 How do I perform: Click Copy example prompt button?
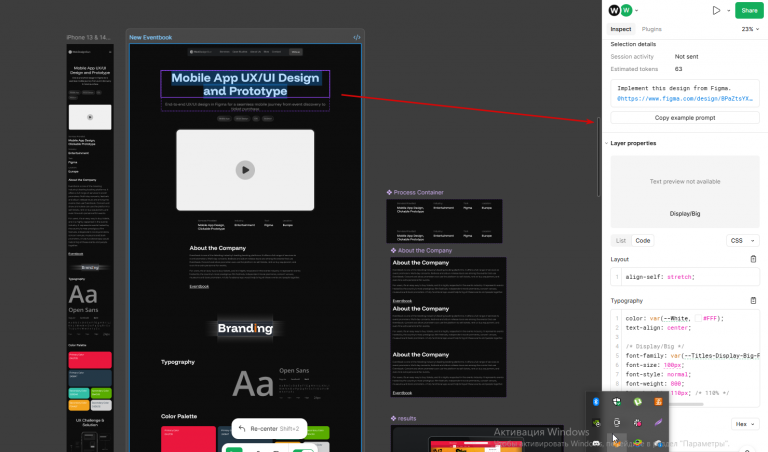[x=685, y=118]
